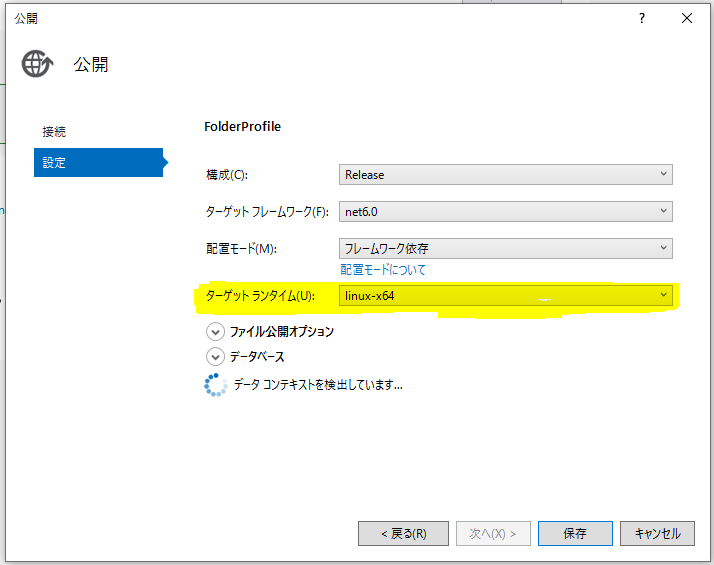
Task: Click the disabled 次へ button
Action: click(x=491, y=533)
